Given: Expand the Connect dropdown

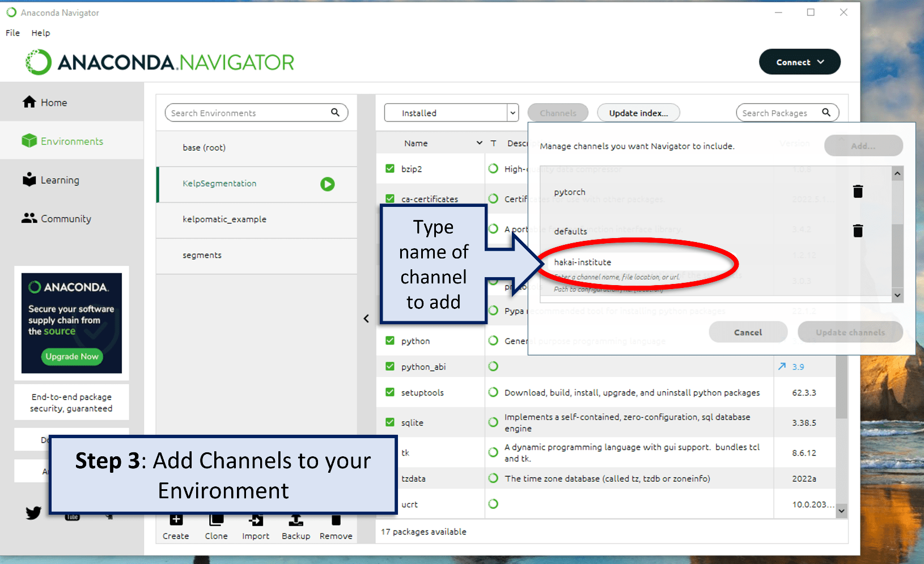Looking at the screenshot, I should point(799,62).
